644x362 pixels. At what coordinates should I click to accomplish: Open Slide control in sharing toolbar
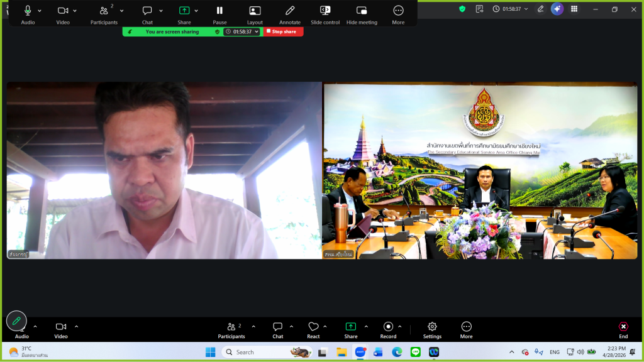point(325,11)
